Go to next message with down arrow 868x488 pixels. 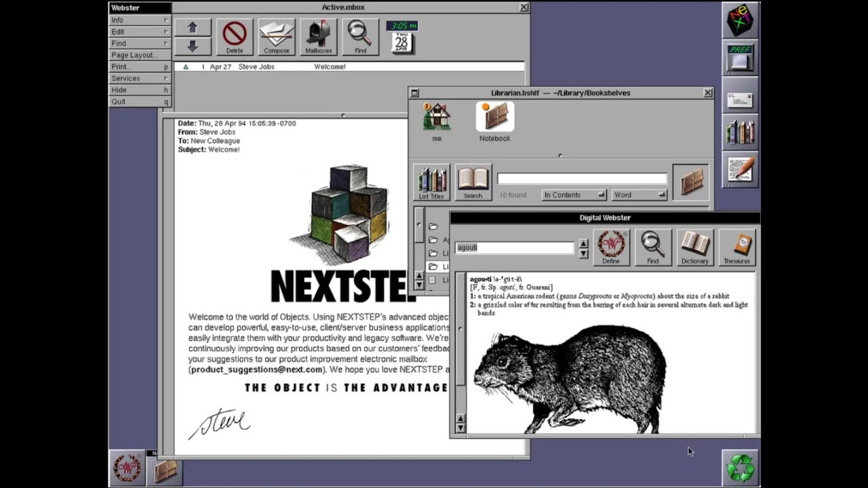pyautogui.click(x=193, y=46)
